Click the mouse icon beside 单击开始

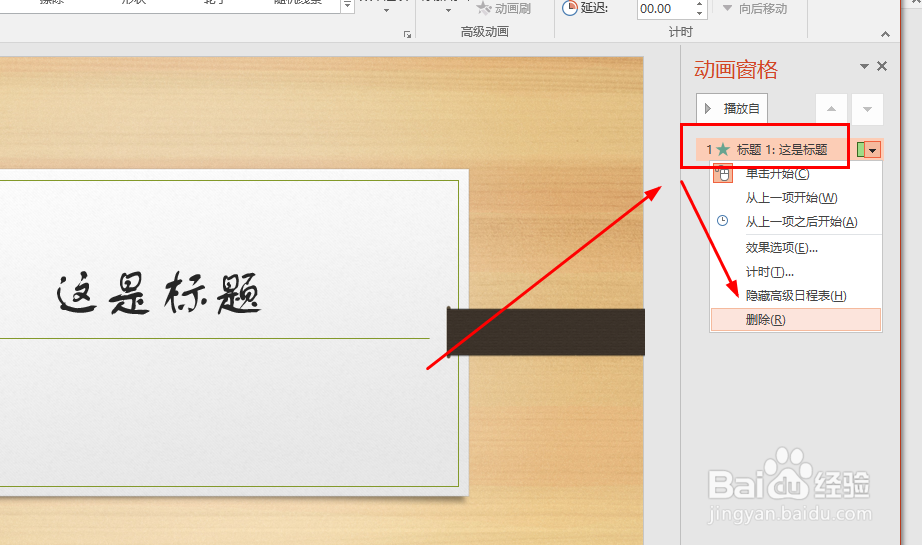coord(723,173)
